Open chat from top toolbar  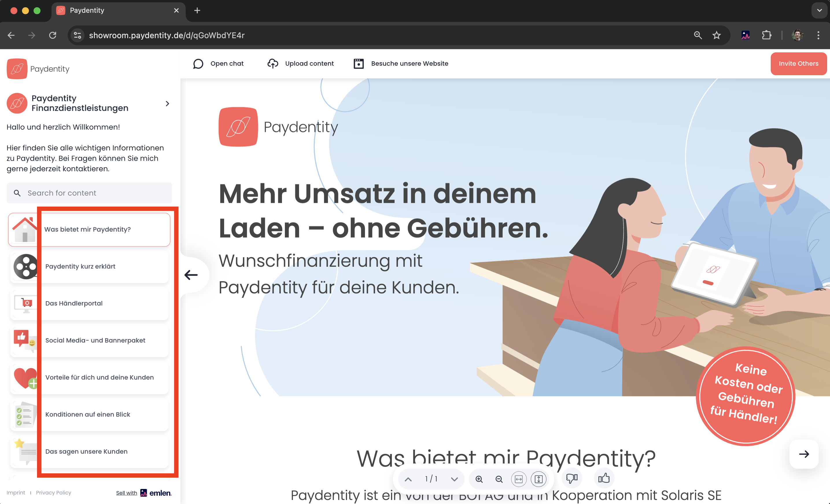[x=218, y=64]
